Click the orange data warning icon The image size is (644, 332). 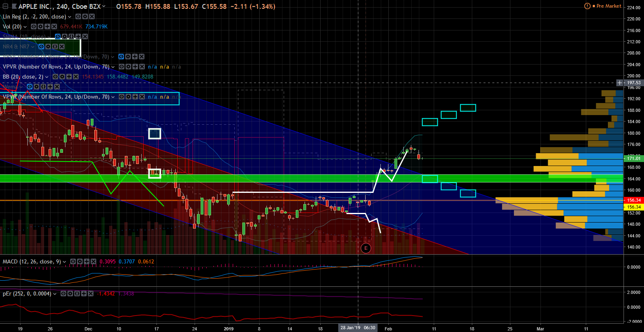click(587, 6)
